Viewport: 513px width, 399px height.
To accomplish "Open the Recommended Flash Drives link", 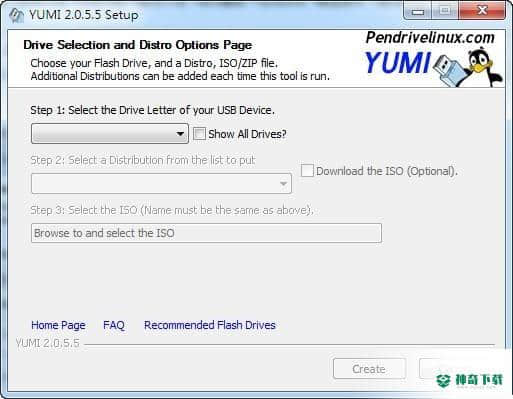I will coord(210,325).
